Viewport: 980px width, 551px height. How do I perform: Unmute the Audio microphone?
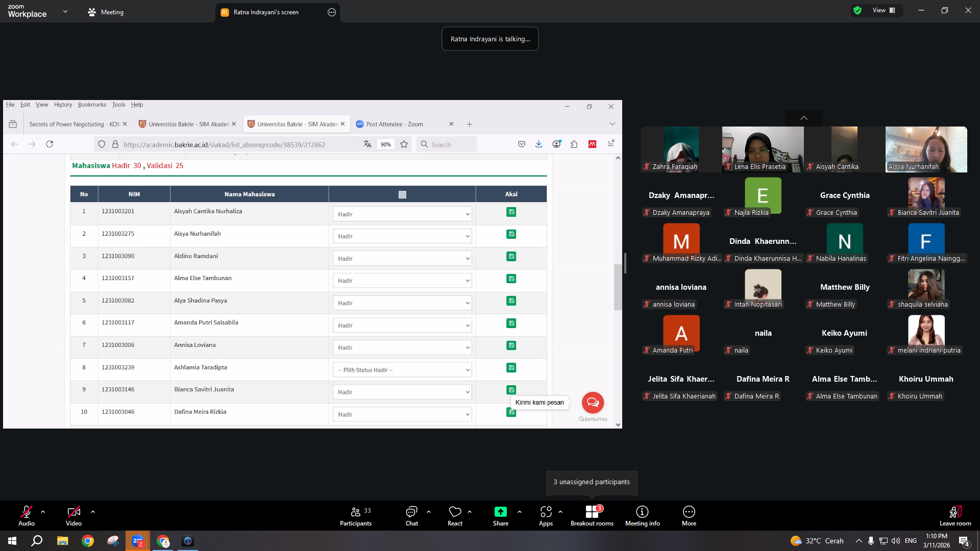click(x=27, y=516)
